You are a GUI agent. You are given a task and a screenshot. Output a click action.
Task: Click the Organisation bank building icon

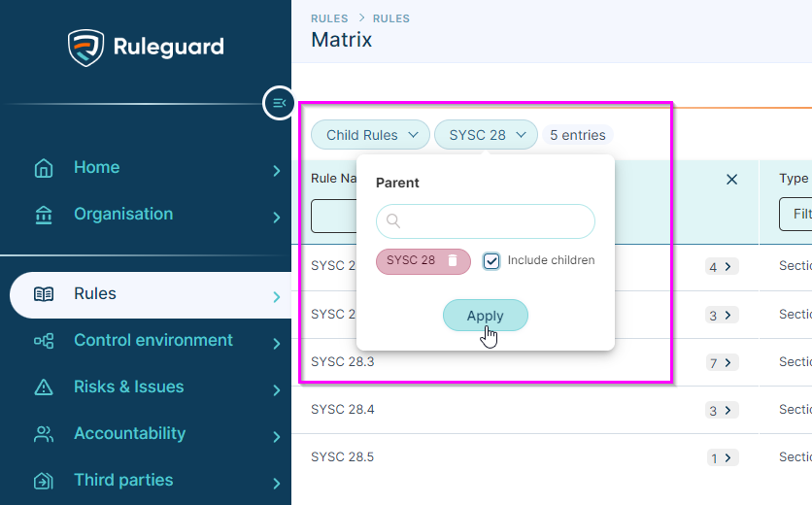(44, 215)
